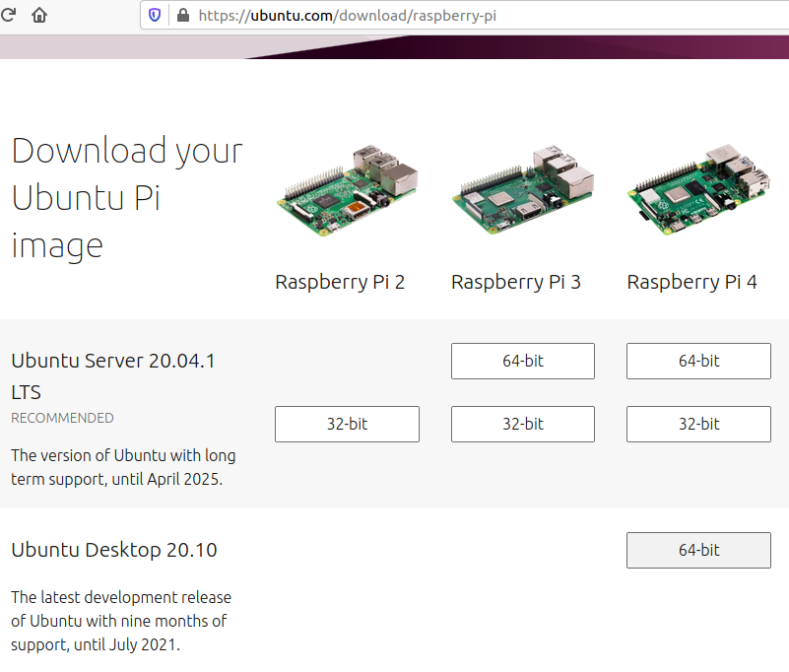Download Server 64-bit for Raspberry Pi 4
789x672 pixels.
point(698,361)
